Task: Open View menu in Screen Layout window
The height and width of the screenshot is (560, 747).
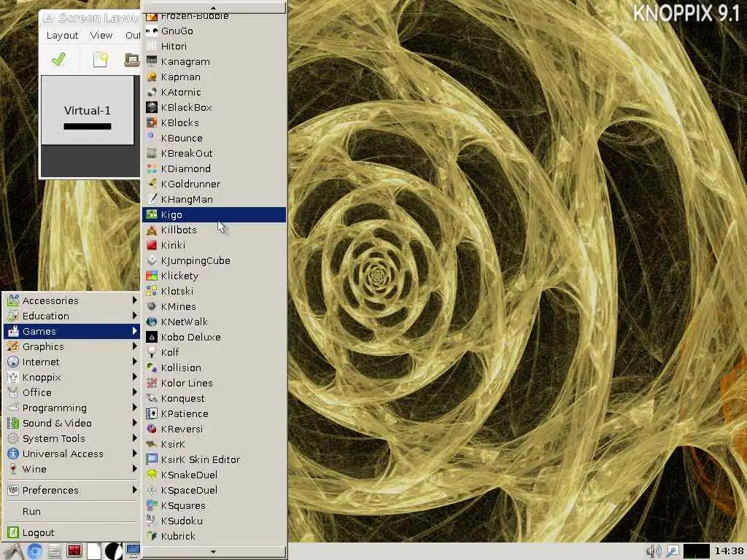Action: click(x=101, y=36)
